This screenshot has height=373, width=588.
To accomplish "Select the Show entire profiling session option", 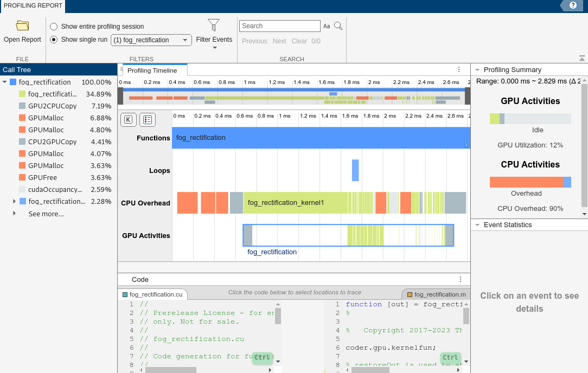I will [54, 26].
